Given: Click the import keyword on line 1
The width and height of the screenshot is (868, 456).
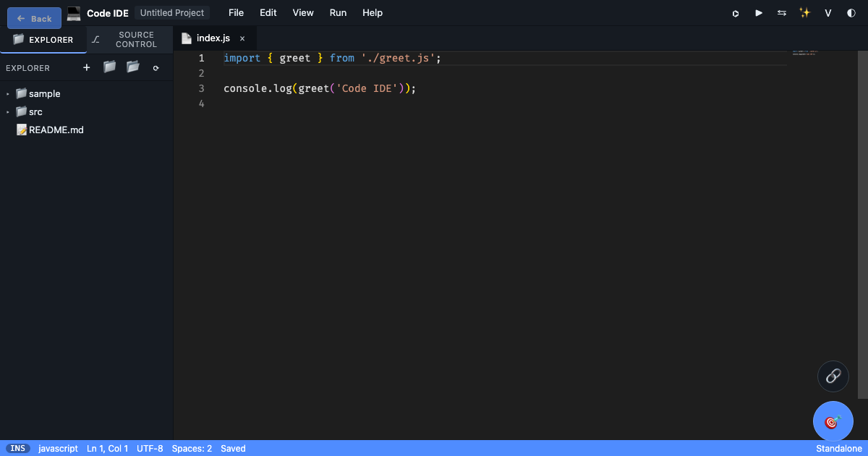Looking at the screenshot, I should click(242, 58).
